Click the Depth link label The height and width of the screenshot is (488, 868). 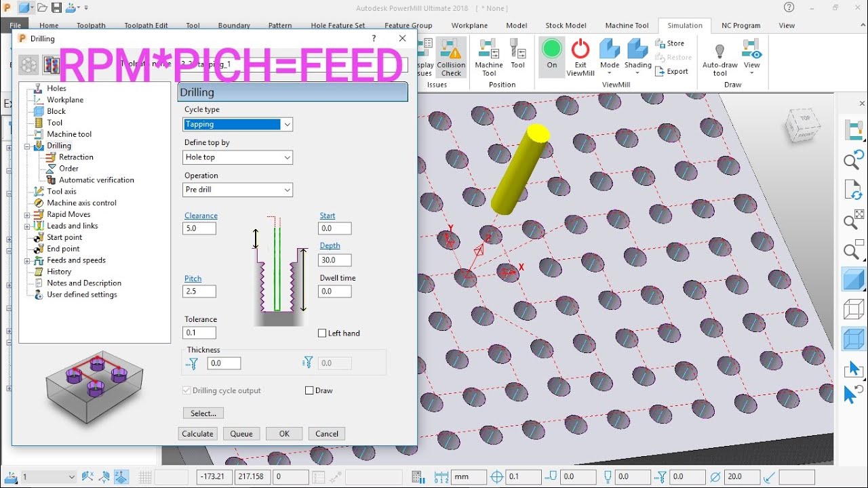click(330, 246)
